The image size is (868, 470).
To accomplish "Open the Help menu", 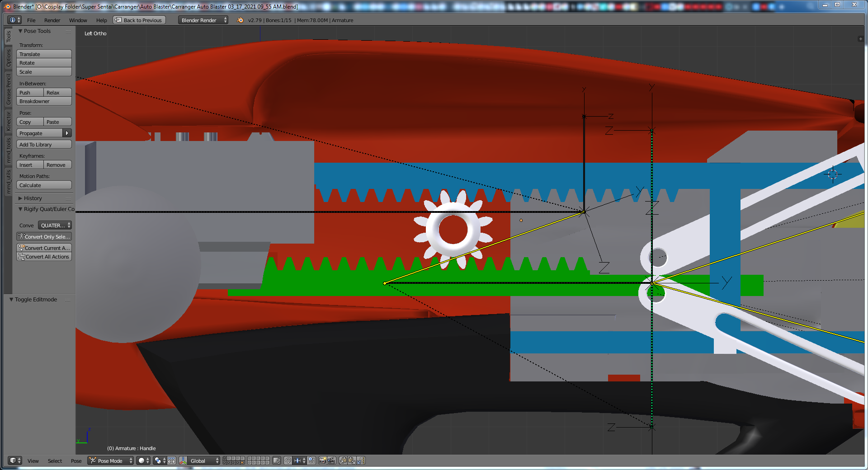I will point(101,20).
